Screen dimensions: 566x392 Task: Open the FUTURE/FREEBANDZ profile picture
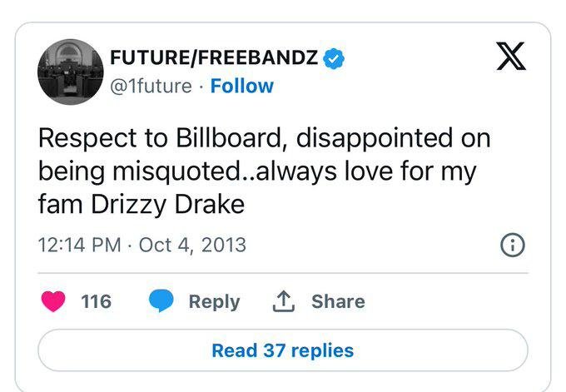(x=70, y=72)
